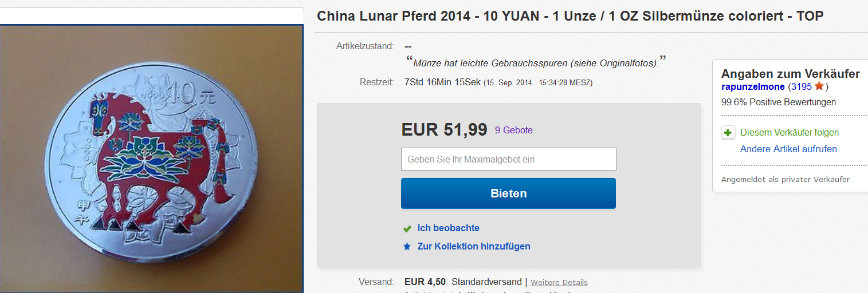The width and height of the screenshot is (868, 293).
Task: Click Diesem Verkäufer folgen link
Action: tap(790, 132)
